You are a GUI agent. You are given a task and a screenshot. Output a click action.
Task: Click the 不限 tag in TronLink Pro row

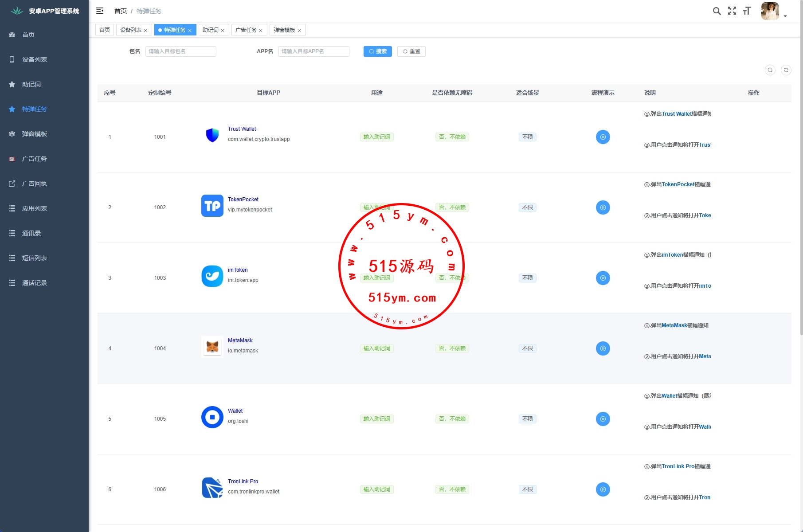pos(528,489)
